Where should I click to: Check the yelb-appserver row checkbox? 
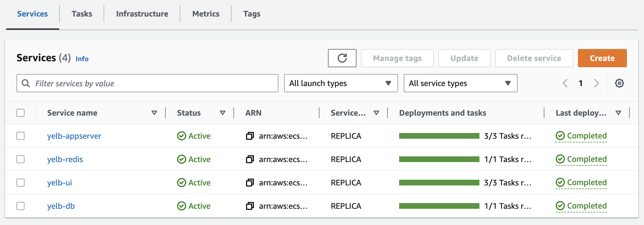(x=20, y=136)
